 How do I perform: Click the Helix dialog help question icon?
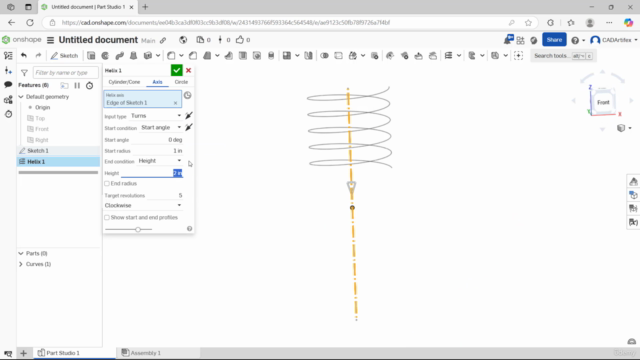pos(189,229)
